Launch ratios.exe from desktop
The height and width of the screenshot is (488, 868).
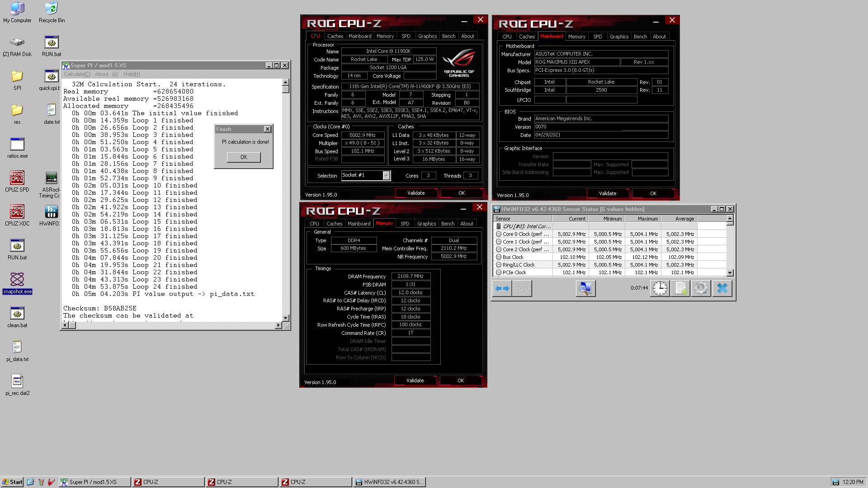(17, 148)
